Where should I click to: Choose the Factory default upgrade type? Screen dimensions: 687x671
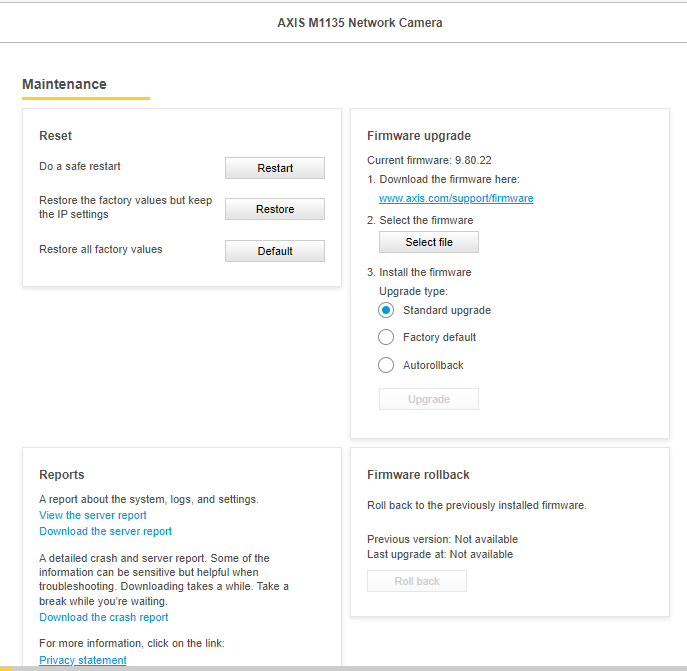coord(386,337)
